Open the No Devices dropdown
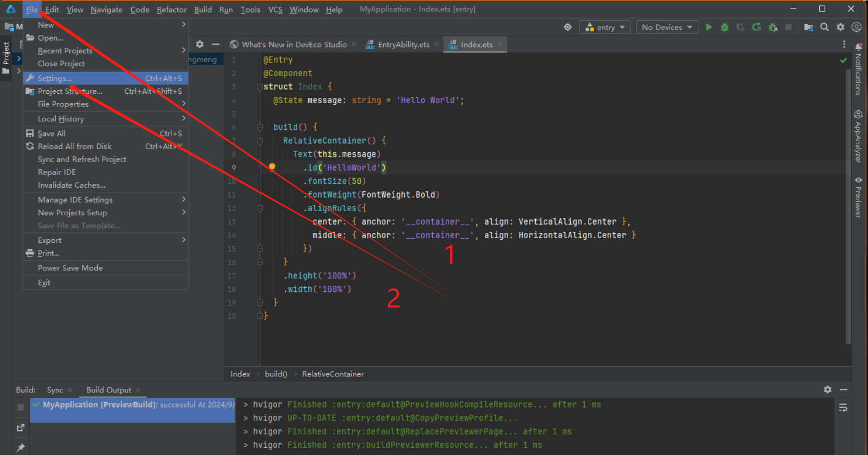Viewport: 868px width, 455px height. coord(667,27)
